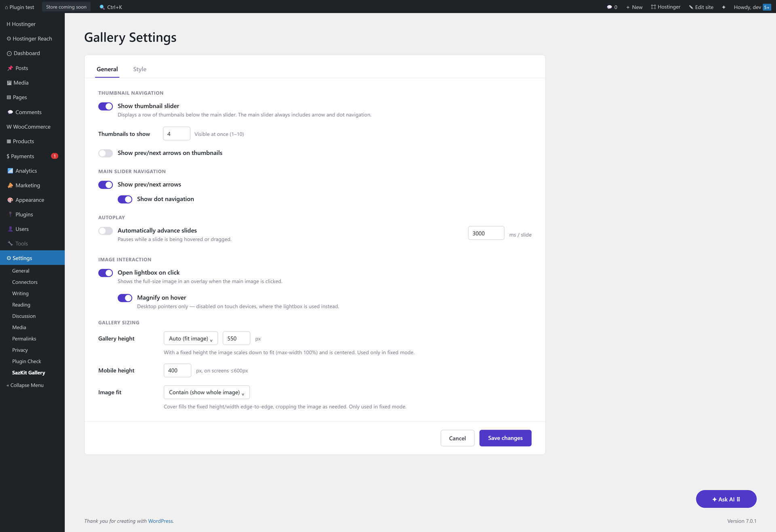
Task: Toggle main slider Show prev/next arrows
Action: 105,185
